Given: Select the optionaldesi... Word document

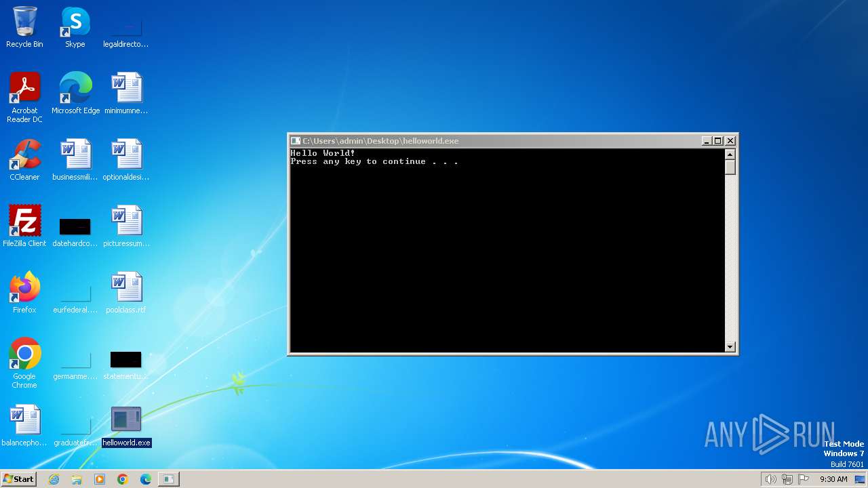Looking at the screenshot, I should pyautogui.click(x=126, y=160).
